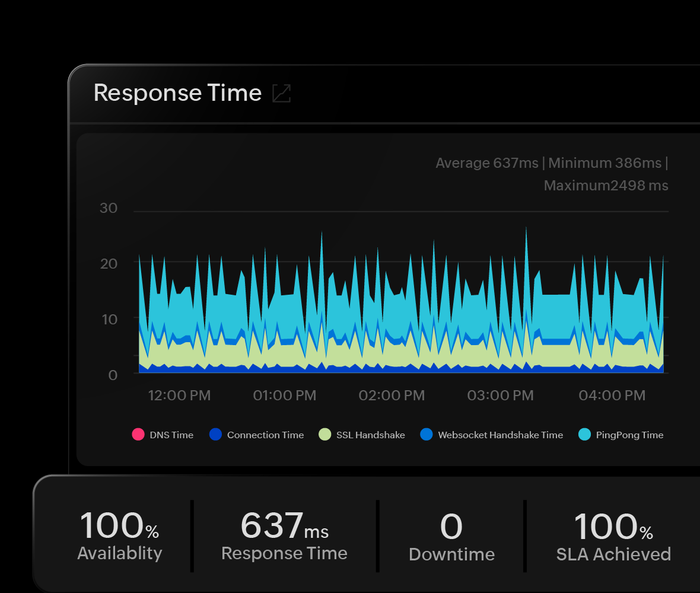Click the 03:00 PM axis label on chart

[x=500, y=395]
